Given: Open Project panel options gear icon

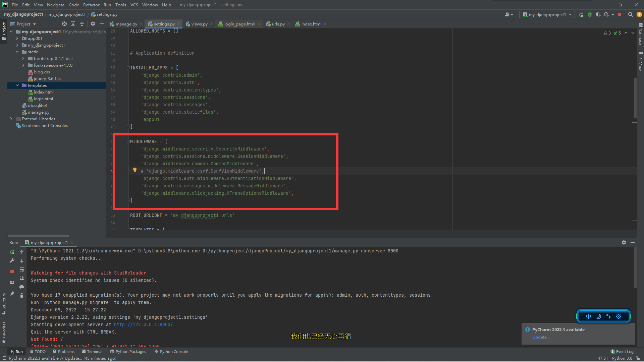Looking at the screenshot, I should click(x=93, y=24).
